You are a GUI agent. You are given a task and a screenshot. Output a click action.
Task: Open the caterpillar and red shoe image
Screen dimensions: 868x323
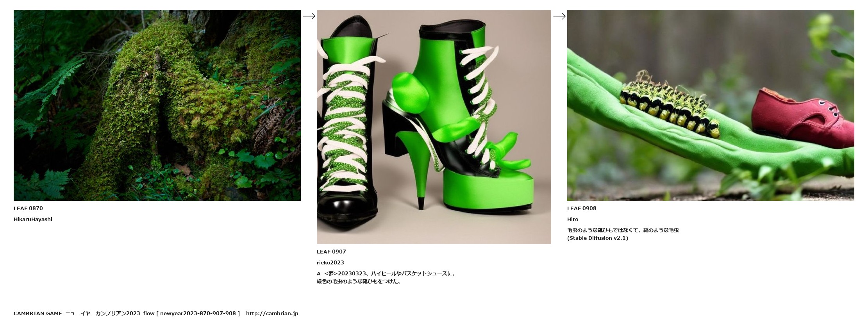[x=711, y=105]
